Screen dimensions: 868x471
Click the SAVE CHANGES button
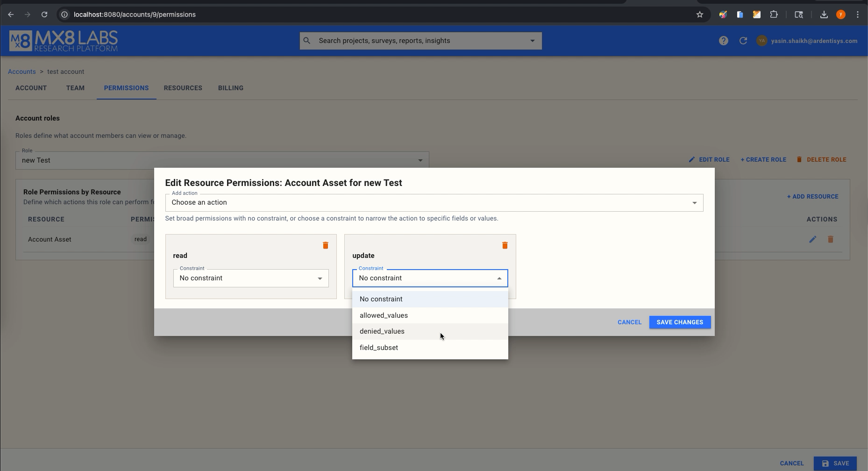click(x=680, y=322)
